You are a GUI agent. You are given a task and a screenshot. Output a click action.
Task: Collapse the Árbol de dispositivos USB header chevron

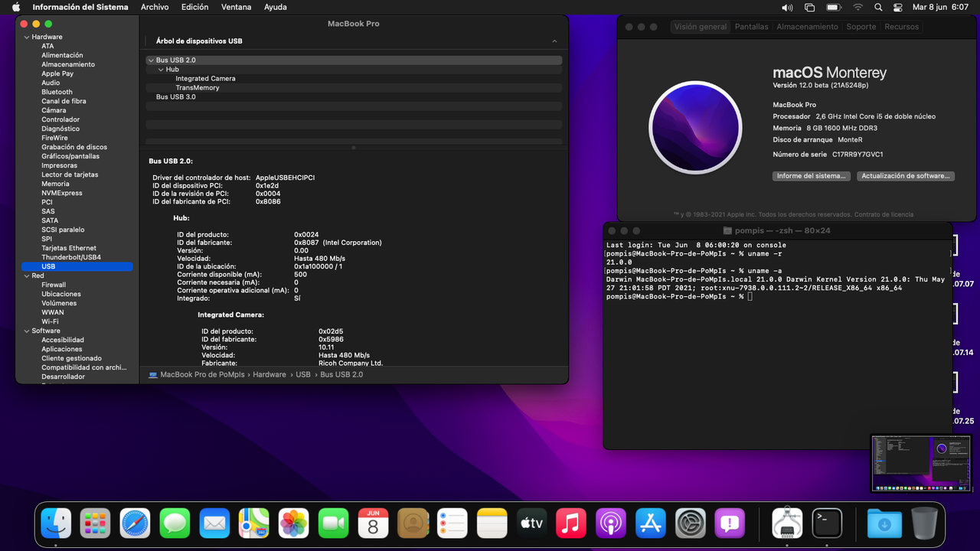(x=554, y=41)
